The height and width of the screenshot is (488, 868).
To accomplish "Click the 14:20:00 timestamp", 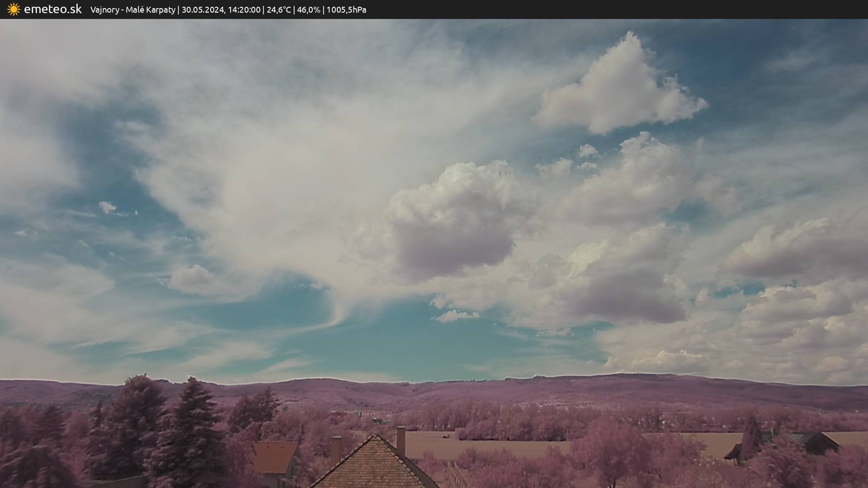I will click(244, 10).
